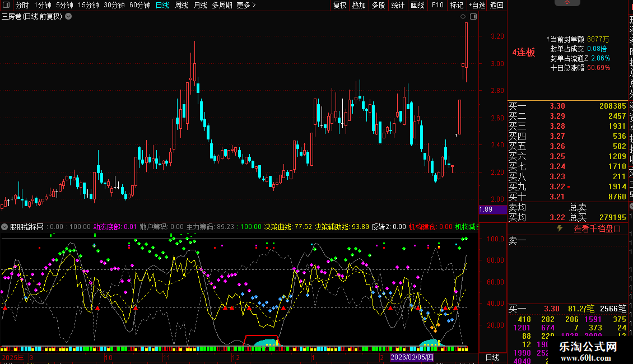633x364 pixels.
Task: Open 标记 marker tool
Action: [457, 5]
